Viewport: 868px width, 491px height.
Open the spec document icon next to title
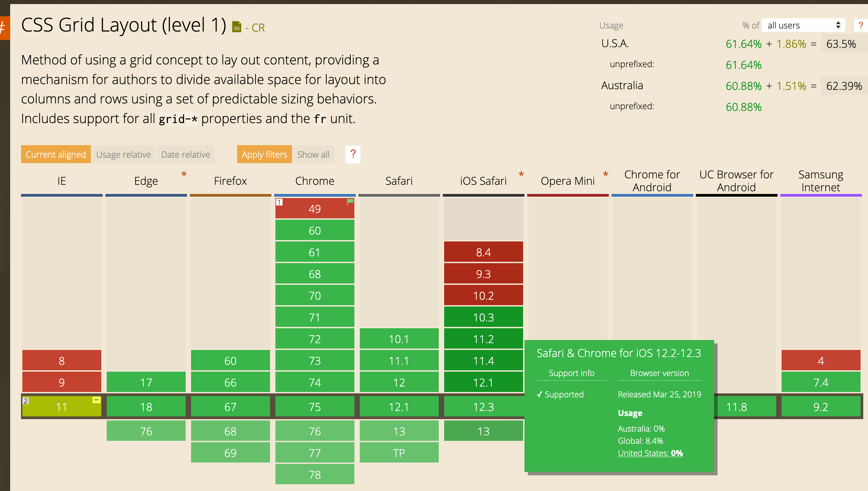point(236,27)
